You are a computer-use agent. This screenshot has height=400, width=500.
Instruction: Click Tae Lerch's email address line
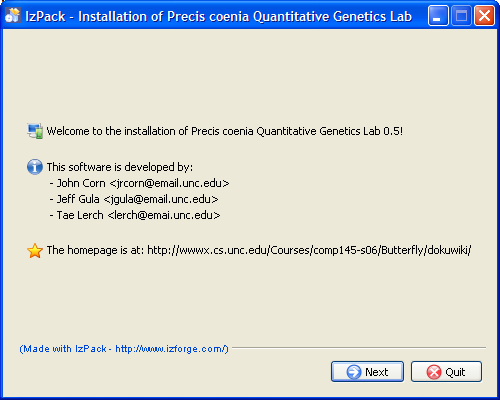point(135,215)
